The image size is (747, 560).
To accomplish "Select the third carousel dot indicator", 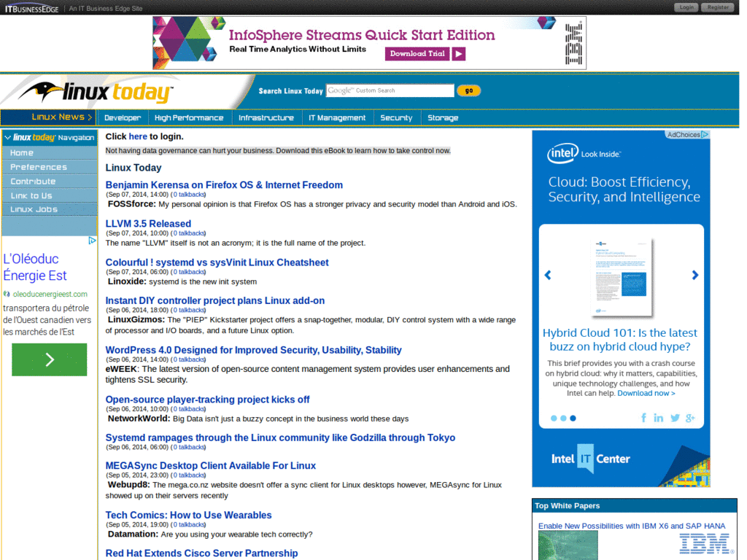I will (573, 418).
